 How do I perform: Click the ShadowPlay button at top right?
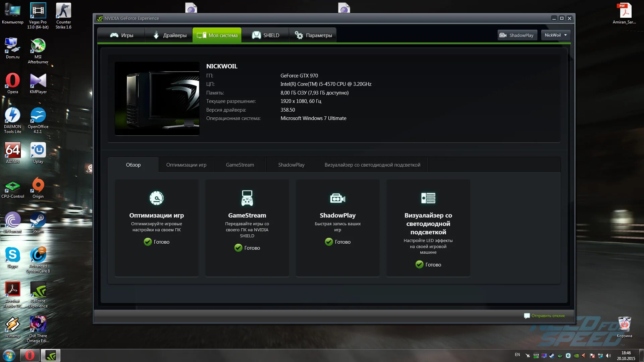click(x=517, y=35)
